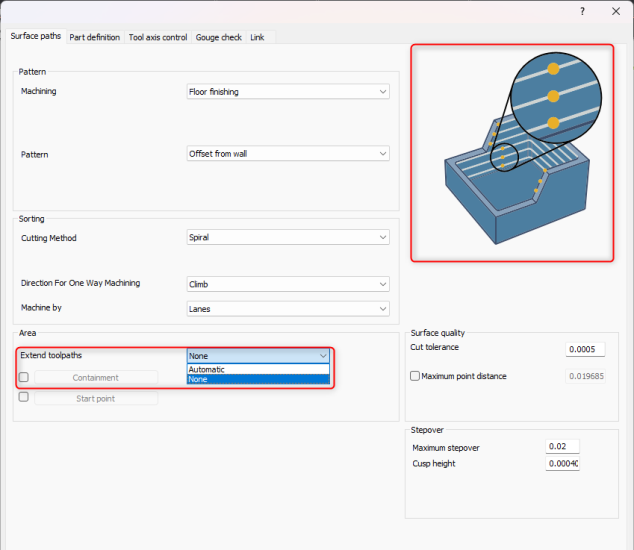
Task: Enable the Containment checkbox
Action: click(x=23, y=377)
